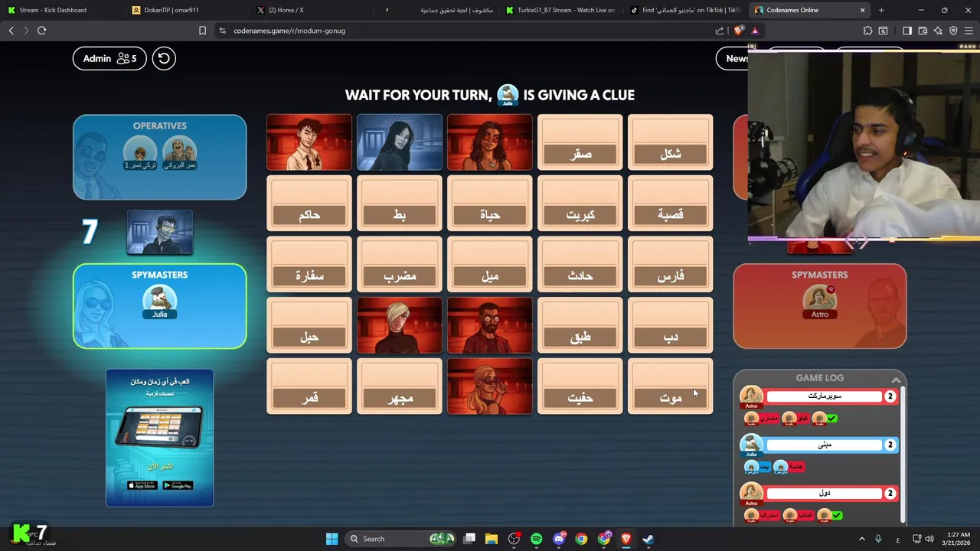
Task: Tap the card مضرب
Action: [399, 265]
